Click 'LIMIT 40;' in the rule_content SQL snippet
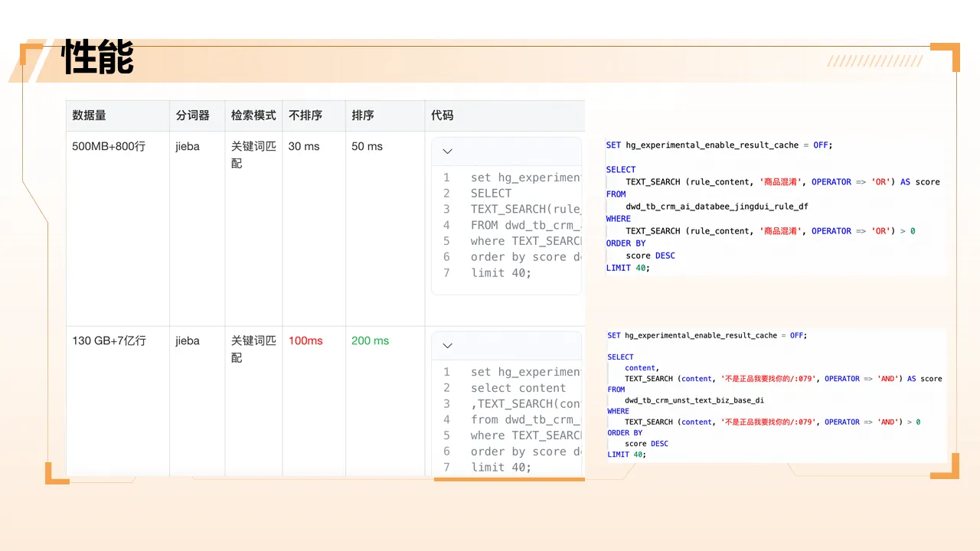 (628, 268)
